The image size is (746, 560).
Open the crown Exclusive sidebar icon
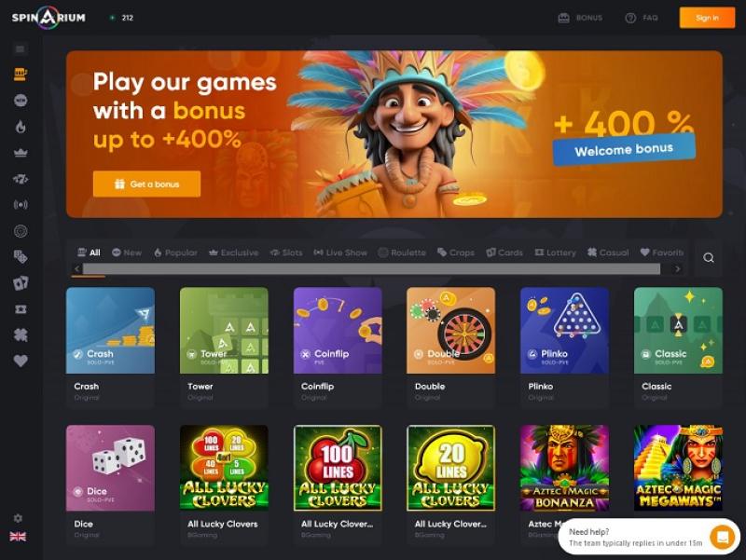20,153
